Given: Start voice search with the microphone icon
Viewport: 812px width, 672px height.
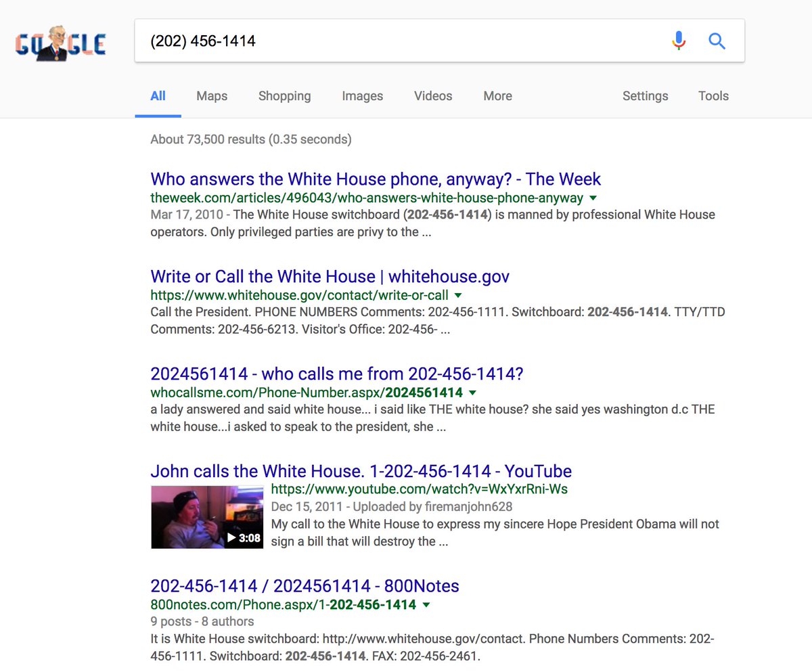Looking at the screenshot, I should click(679, 41).
